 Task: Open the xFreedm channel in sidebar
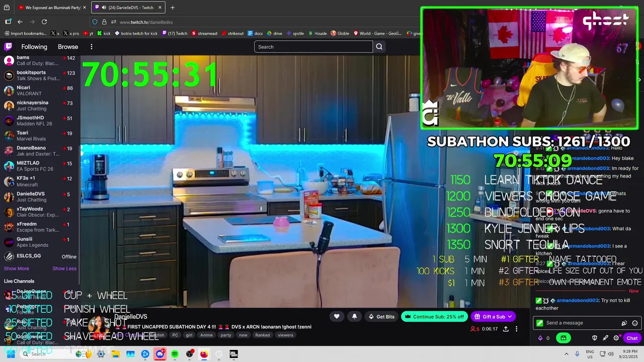39,227
